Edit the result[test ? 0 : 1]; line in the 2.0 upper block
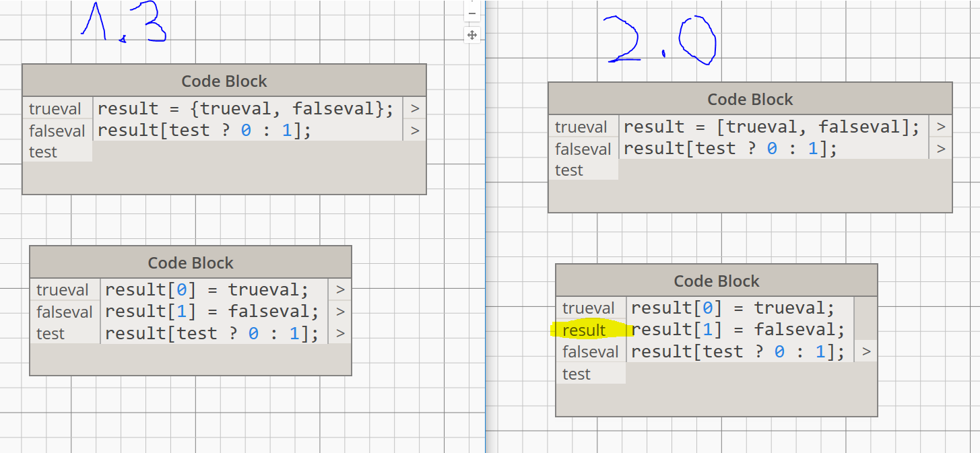This screenshot has height=453, width=980. point(729,148)
